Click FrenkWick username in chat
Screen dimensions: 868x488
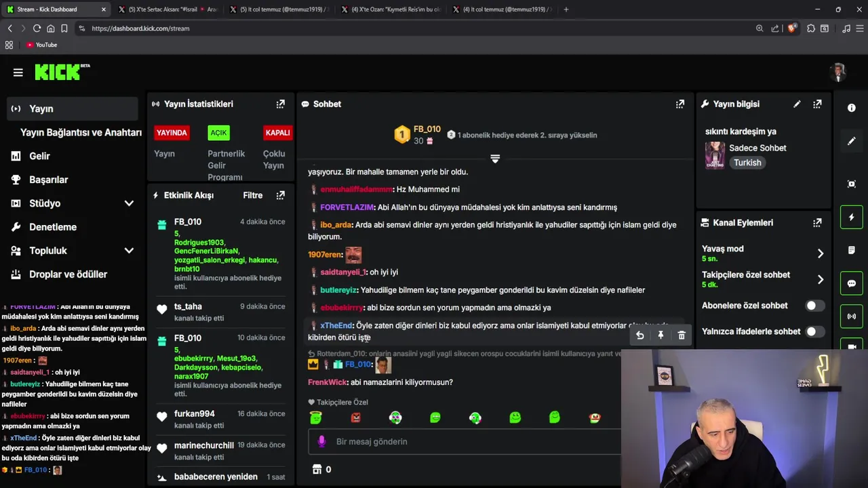[x=328, y=382]
